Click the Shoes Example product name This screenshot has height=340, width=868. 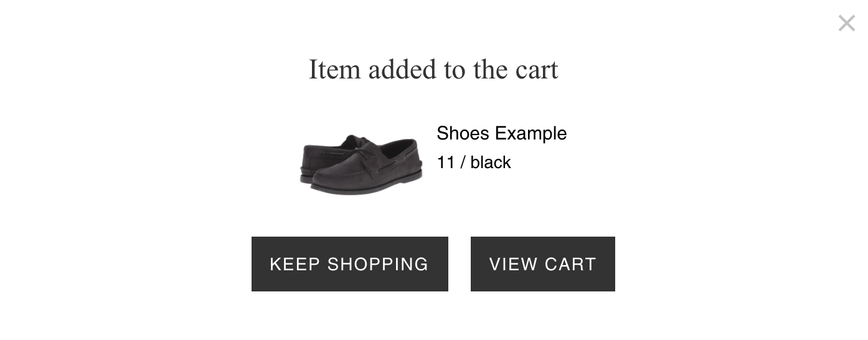[501, 133]
